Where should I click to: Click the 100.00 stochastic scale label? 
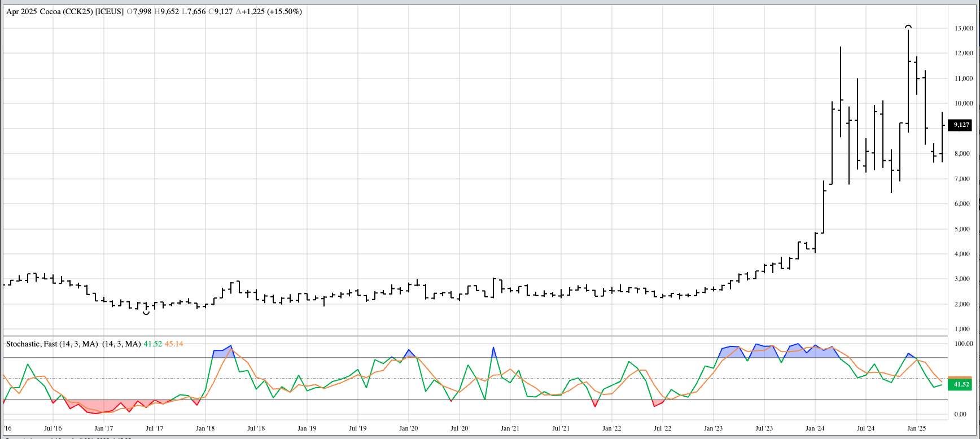(963, 344)
